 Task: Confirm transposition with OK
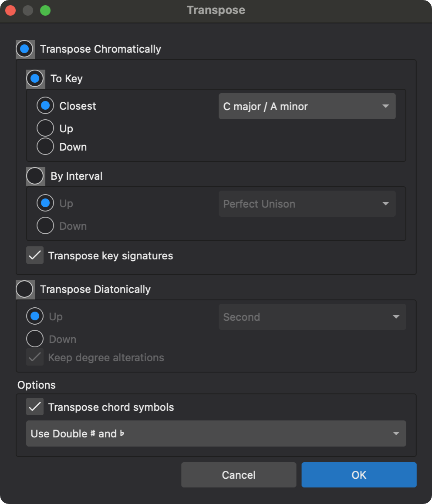tap(359, 475)
